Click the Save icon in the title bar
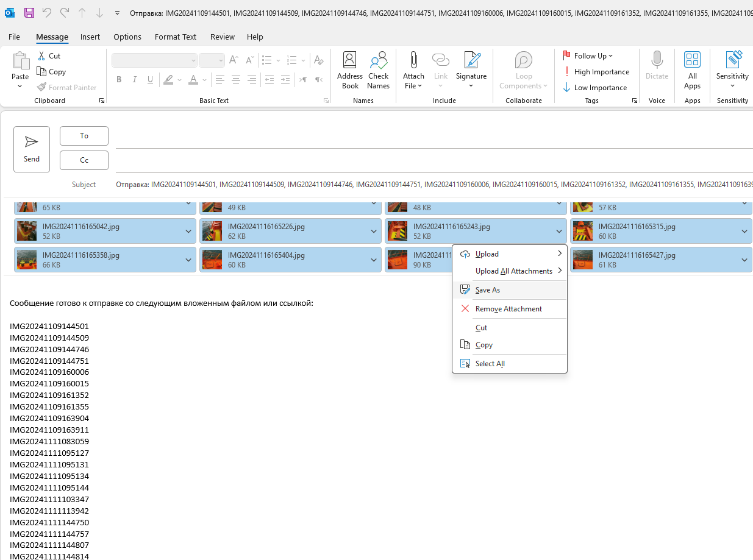 point(29,12)
